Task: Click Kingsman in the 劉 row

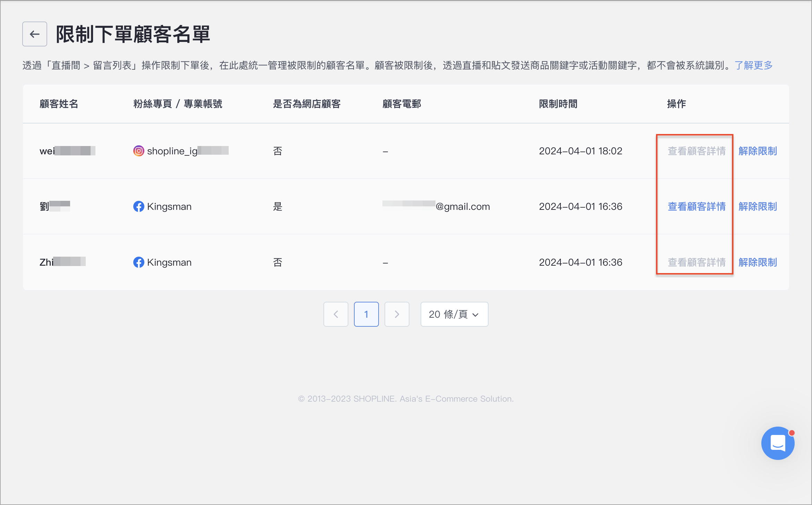Action: 169,206
